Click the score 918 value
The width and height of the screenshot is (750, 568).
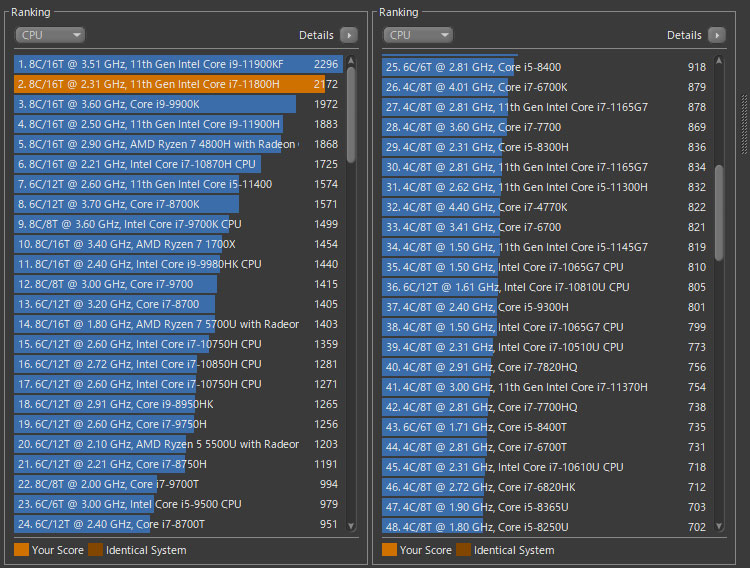[696, 67]
